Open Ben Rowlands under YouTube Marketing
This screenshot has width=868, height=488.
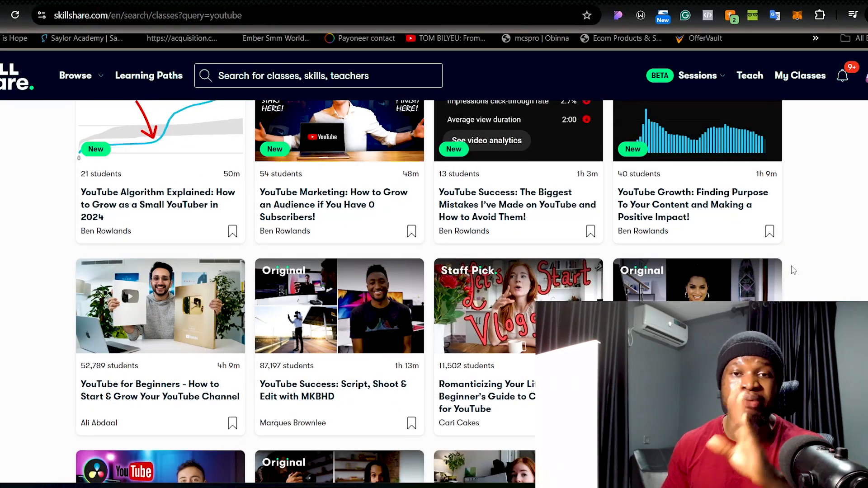click(285, 231)
